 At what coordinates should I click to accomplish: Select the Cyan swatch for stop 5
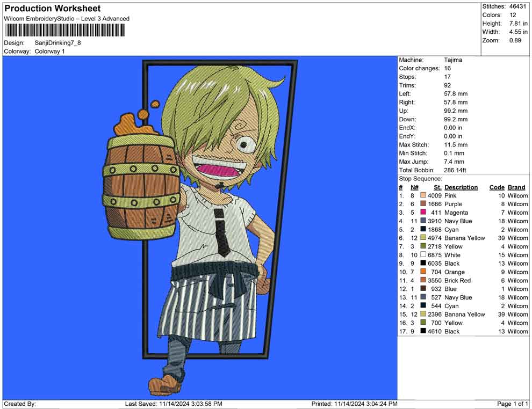[x=423, y=230]
